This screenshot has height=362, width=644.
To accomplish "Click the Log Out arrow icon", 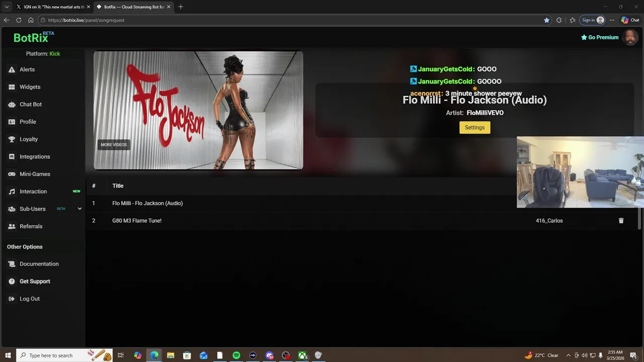I will click(12, 299).
